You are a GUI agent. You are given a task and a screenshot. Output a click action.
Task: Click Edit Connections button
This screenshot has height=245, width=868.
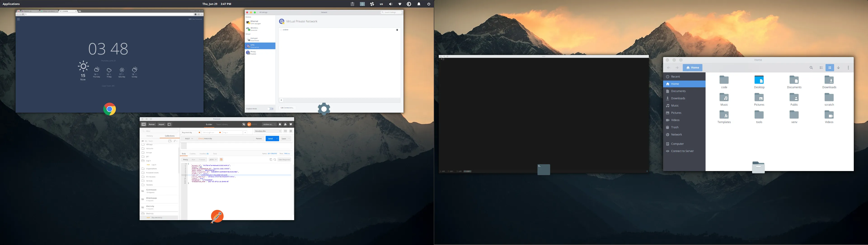[x=287, y=108]
